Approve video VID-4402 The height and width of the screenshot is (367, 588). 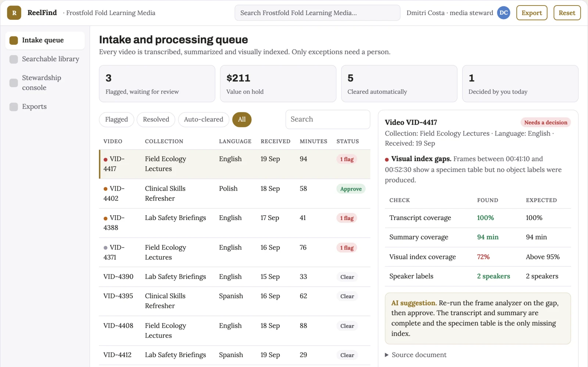point(351,189)
